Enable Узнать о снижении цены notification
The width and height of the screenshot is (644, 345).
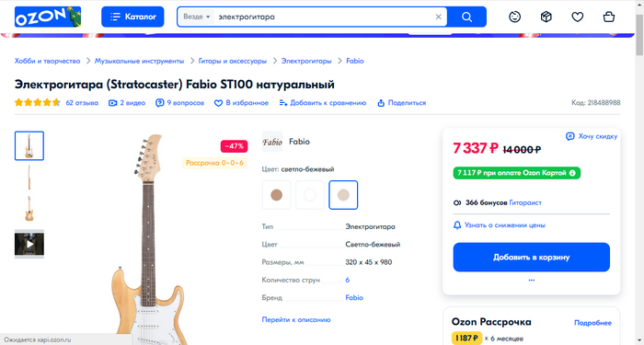click(x=499, y=225)
